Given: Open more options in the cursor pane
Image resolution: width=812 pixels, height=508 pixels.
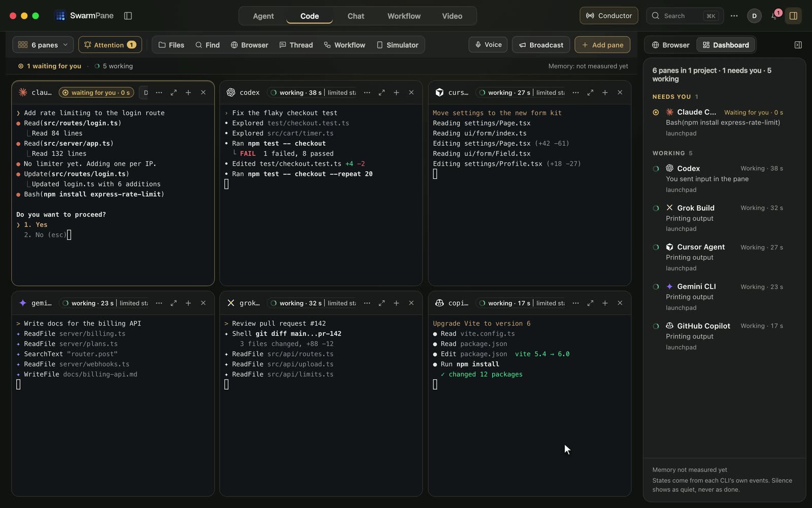Looking at the screenshot, I should click(x=576, y=92).
